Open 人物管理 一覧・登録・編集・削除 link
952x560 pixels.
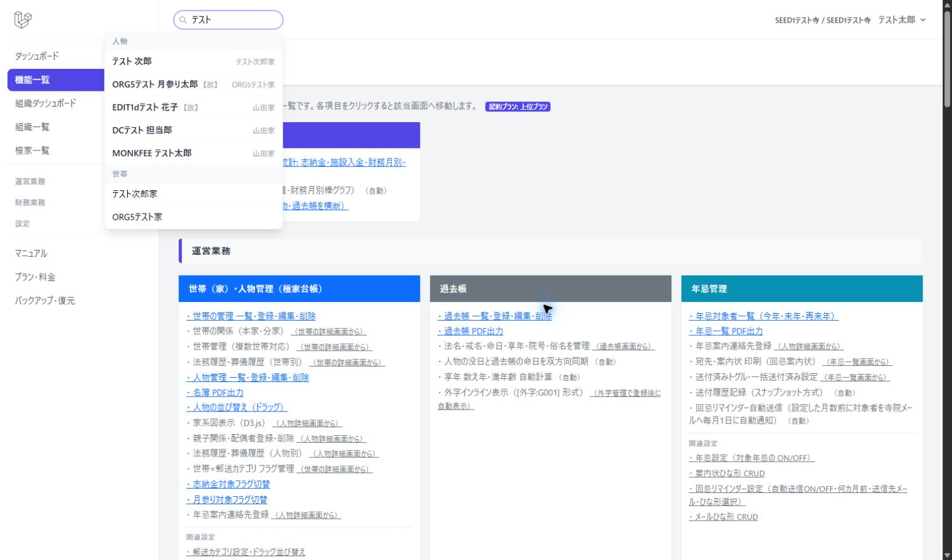coord(248,378)
